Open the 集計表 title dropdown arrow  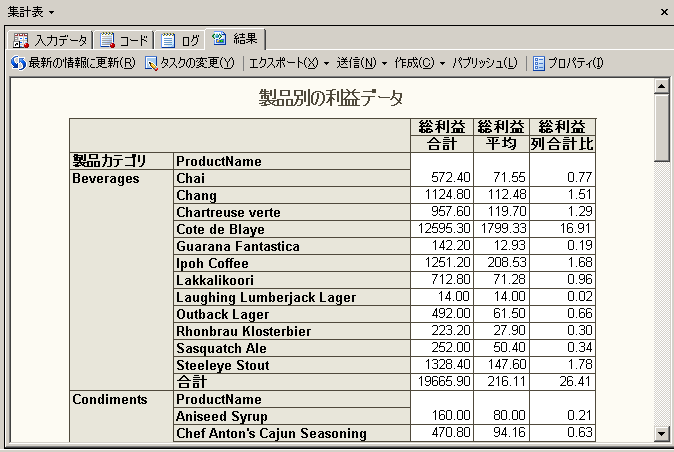click(51, 11)
